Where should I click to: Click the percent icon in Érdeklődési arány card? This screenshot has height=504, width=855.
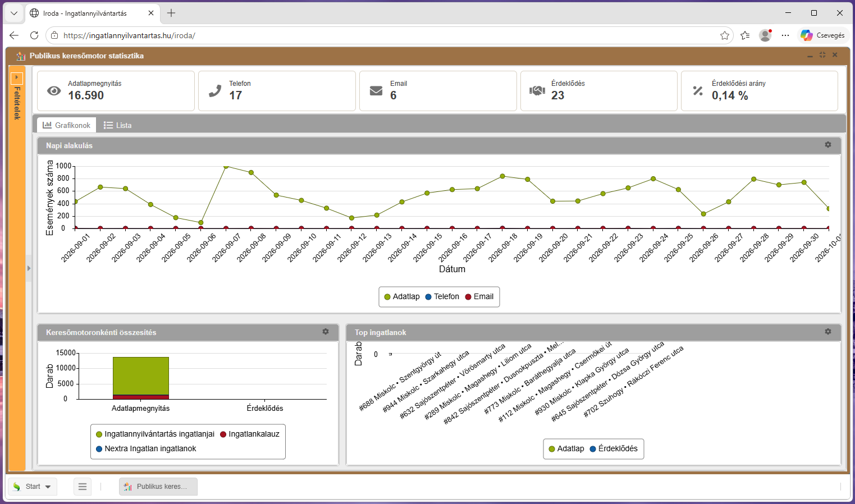[x=698, y=90]
